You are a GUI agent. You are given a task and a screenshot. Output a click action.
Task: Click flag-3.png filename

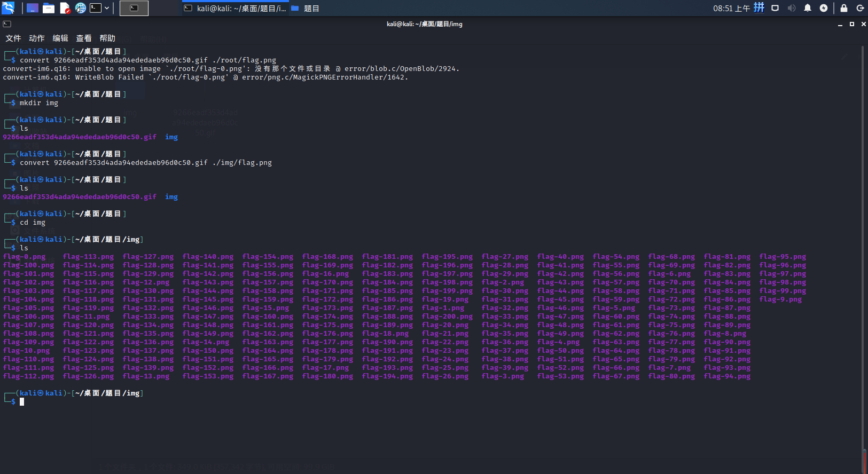(503, 376)
